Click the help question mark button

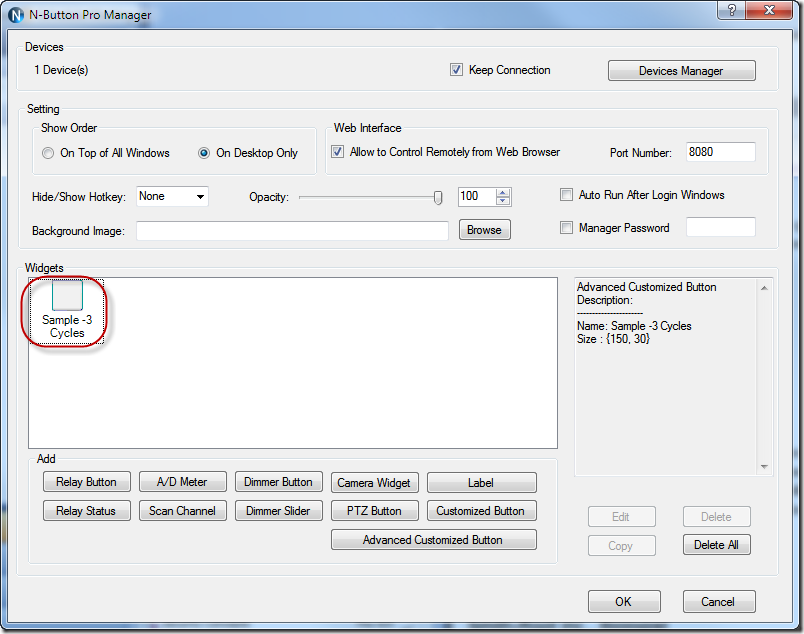coord(732,10)
